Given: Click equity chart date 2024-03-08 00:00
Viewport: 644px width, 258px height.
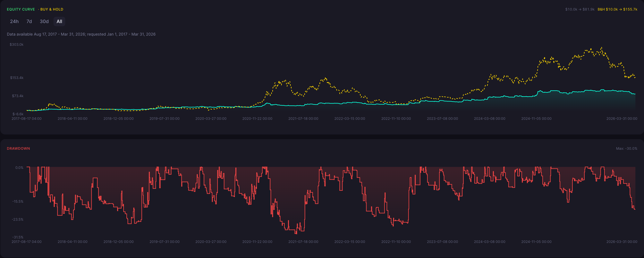Looking at the screenshot, I should point(489,118).
